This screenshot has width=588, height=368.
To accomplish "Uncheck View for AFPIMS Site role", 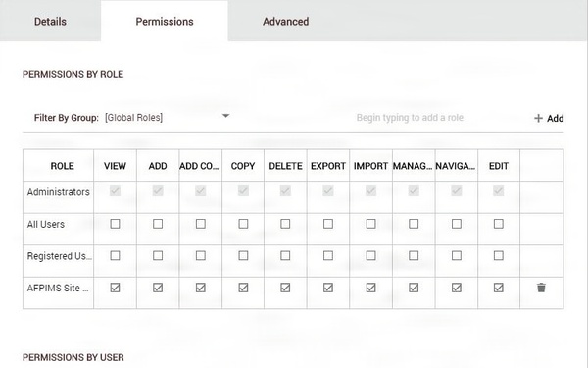I will pos(115,288).
